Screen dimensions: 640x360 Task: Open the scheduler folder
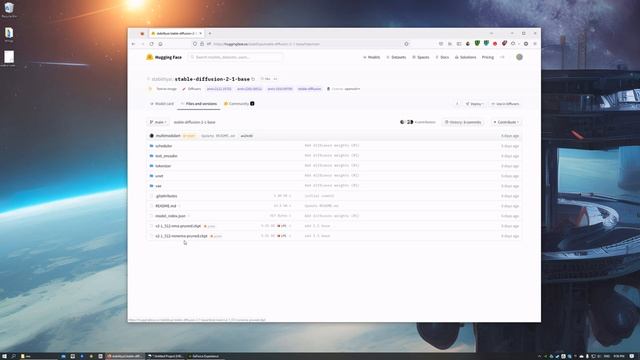(x=164, y=146)
